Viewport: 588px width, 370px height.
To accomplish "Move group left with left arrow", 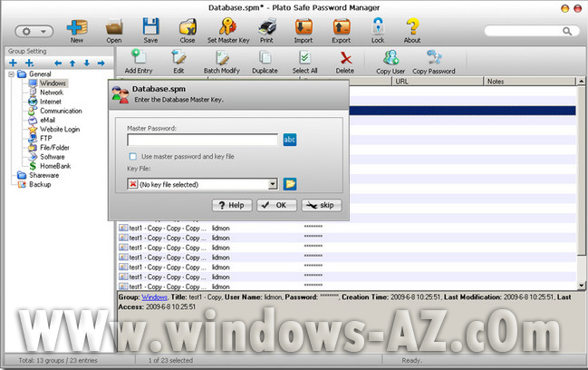I will coord(58,63).
